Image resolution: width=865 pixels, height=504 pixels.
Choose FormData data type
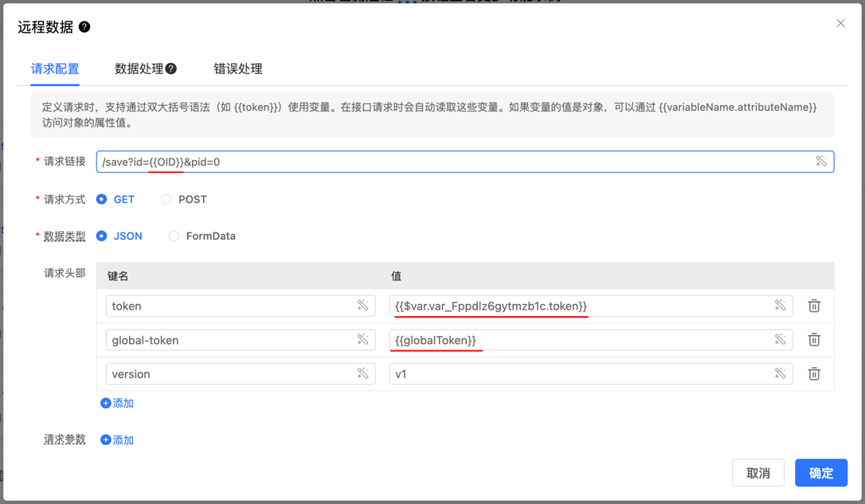coord(174,236)
